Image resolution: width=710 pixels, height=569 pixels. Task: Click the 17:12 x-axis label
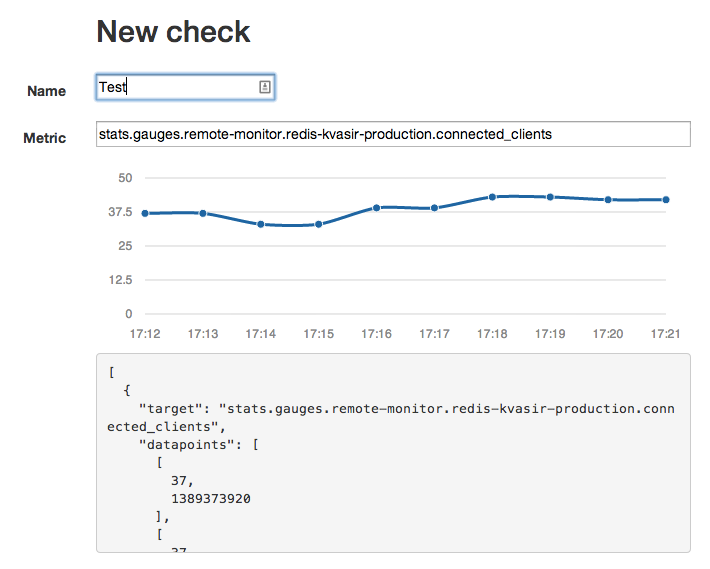coord(145,334)
